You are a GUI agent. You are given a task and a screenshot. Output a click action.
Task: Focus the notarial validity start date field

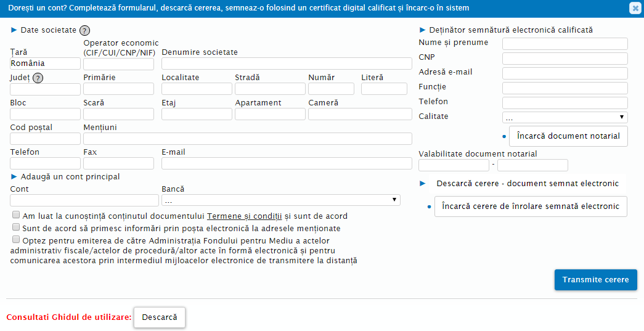coord(454,165)
